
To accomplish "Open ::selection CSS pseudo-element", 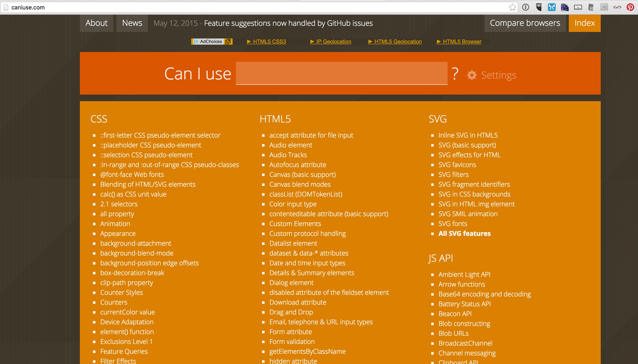I will coord(146,155).
